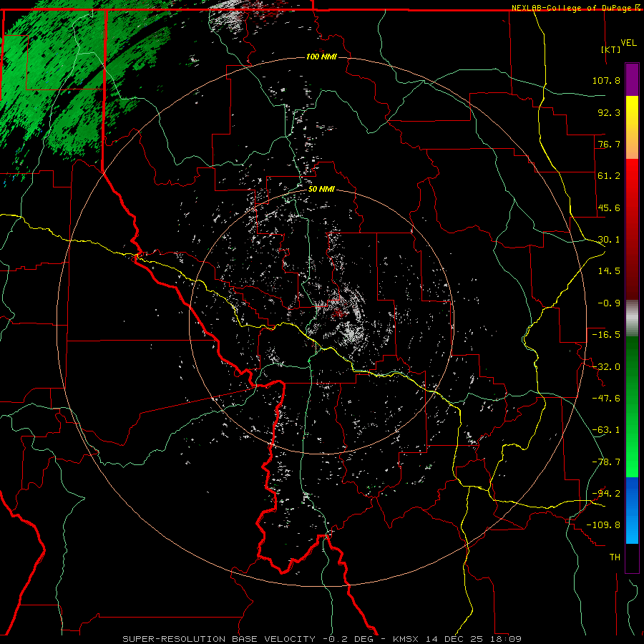Click the VEL legend title

click(629, 43)
